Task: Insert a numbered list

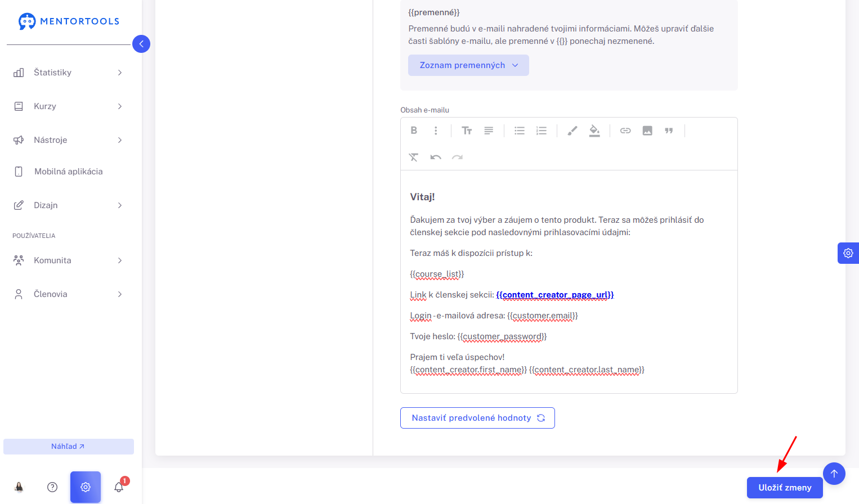Action: pyautogui.click(x=542, y=130)
